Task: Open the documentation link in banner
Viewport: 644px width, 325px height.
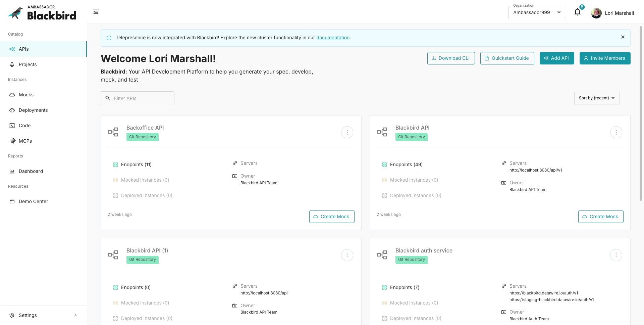Action: 333,38
